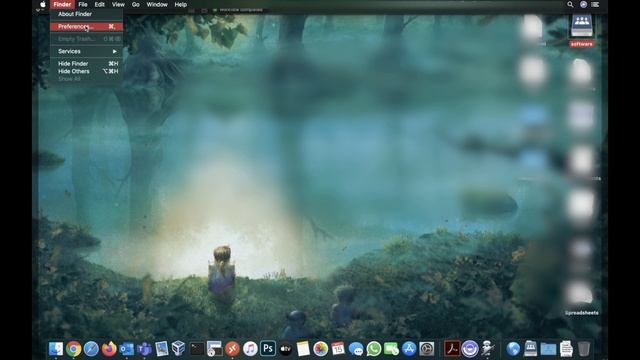Open the Edit menu
The width and height of the screenshot is (640, 360).
(100, 4)
